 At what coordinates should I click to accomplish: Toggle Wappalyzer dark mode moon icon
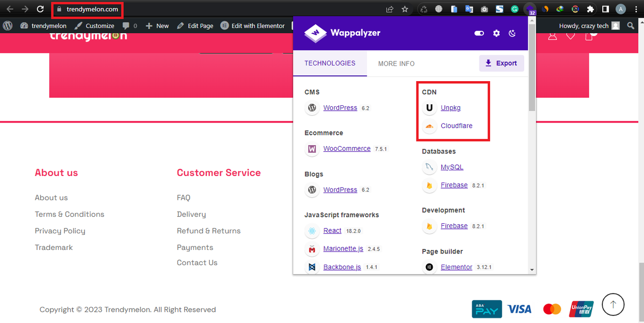coord(512,33)
